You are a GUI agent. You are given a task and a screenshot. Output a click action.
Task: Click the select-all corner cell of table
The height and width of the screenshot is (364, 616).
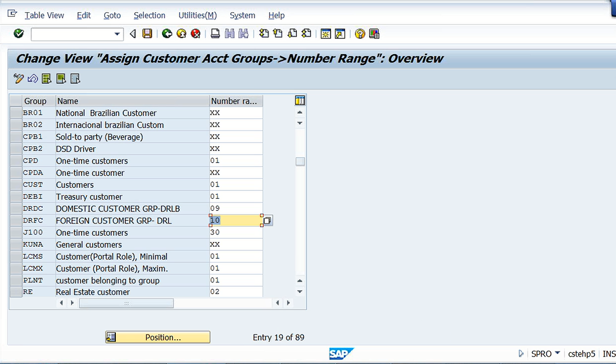pos(16,101)
